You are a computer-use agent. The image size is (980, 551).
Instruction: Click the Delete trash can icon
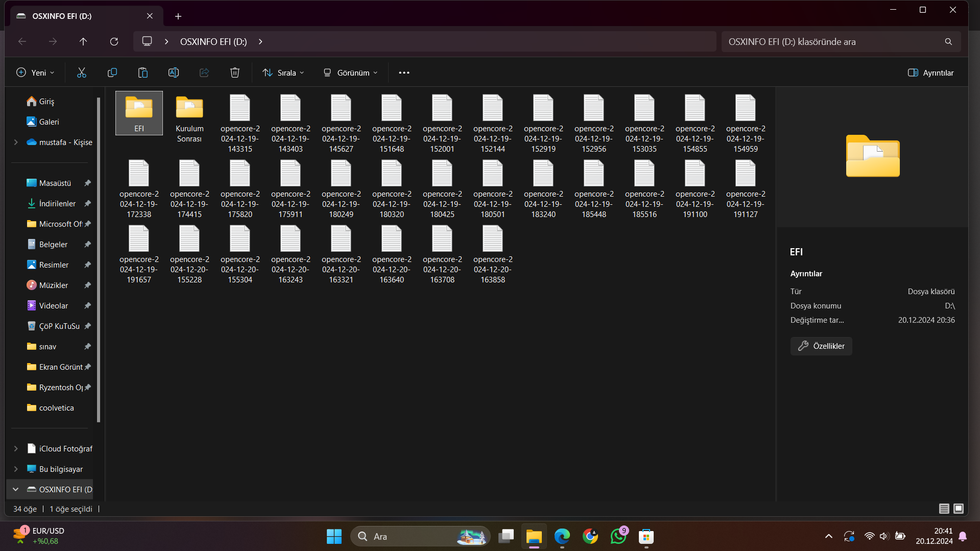[x=235, y=73]
